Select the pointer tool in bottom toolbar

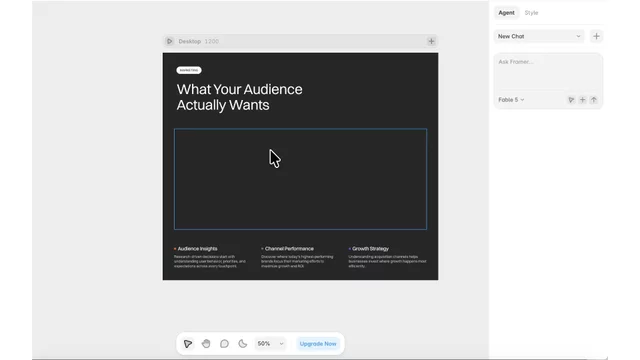pos(188,344)
